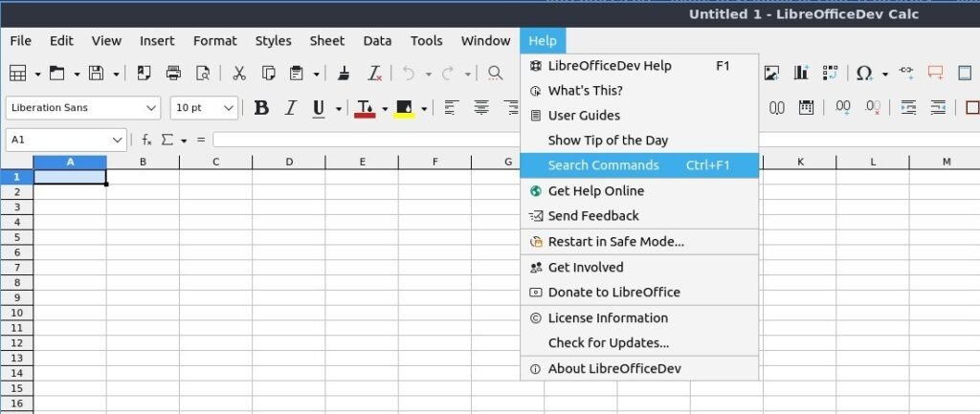980x414 pixels.
Task: Click the Insert Image icon
Action: pyautogui.click(x=771, y=73)
